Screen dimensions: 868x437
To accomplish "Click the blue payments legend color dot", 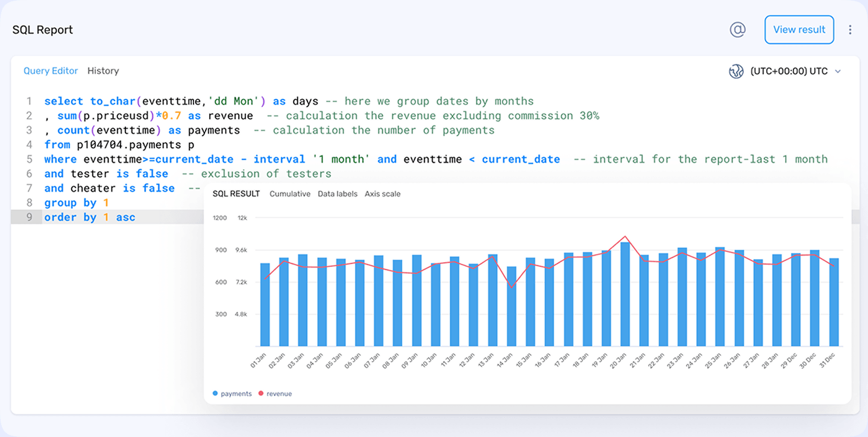I will coord(215,393).
